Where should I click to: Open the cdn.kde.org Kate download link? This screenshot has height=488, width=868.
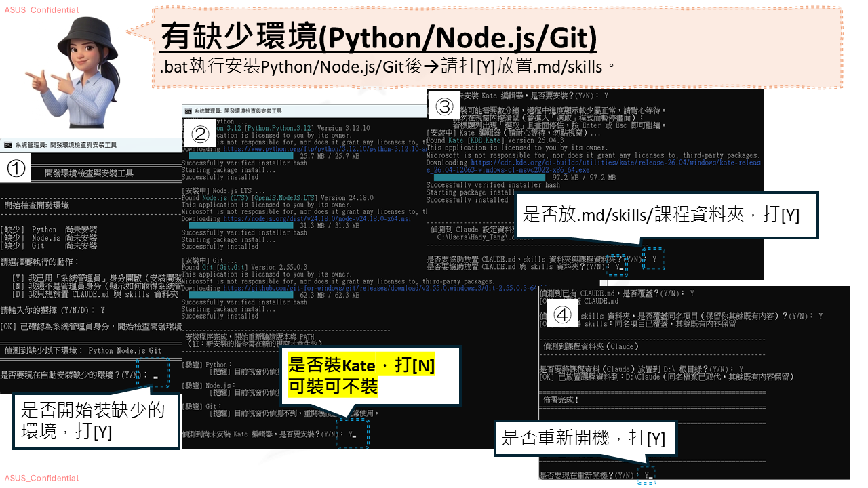[593, 166]
